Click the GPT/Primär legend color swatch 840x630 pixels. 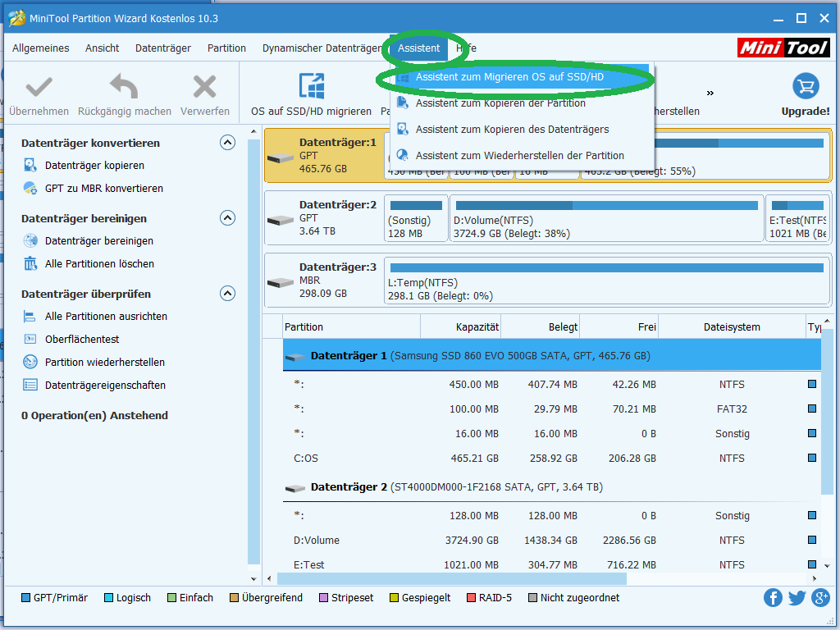tap(25, 598)
